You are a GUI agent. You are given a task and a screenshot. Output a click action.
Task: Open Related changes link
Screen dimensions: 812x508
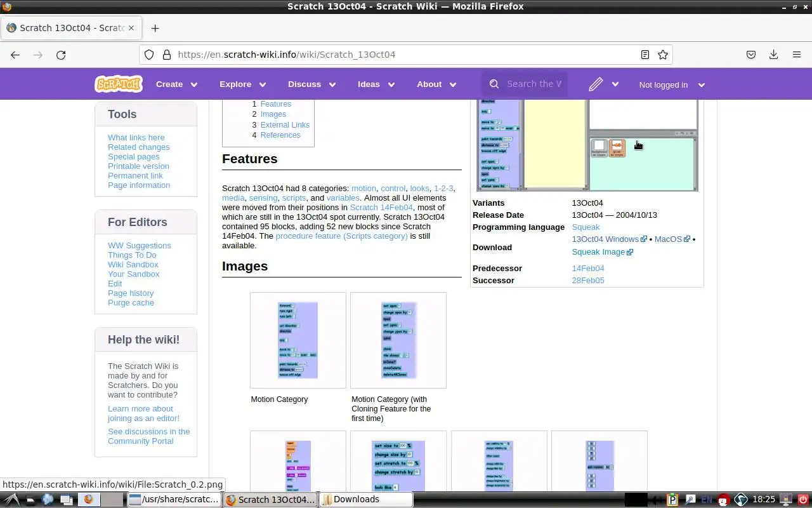click(x=138, y=147)
